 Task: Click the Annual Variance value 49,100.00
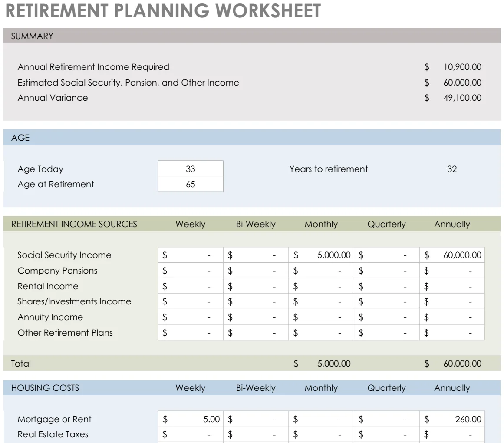pyautogui.click(x=462, y=98)
